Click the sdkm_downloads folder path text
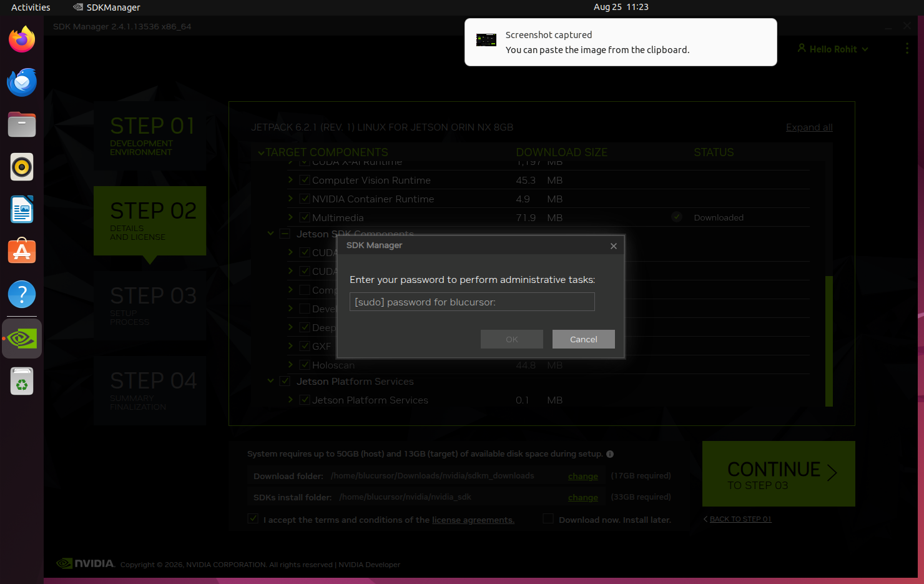Viewport: 924px width, 584px height. click(x=433, y=476)
